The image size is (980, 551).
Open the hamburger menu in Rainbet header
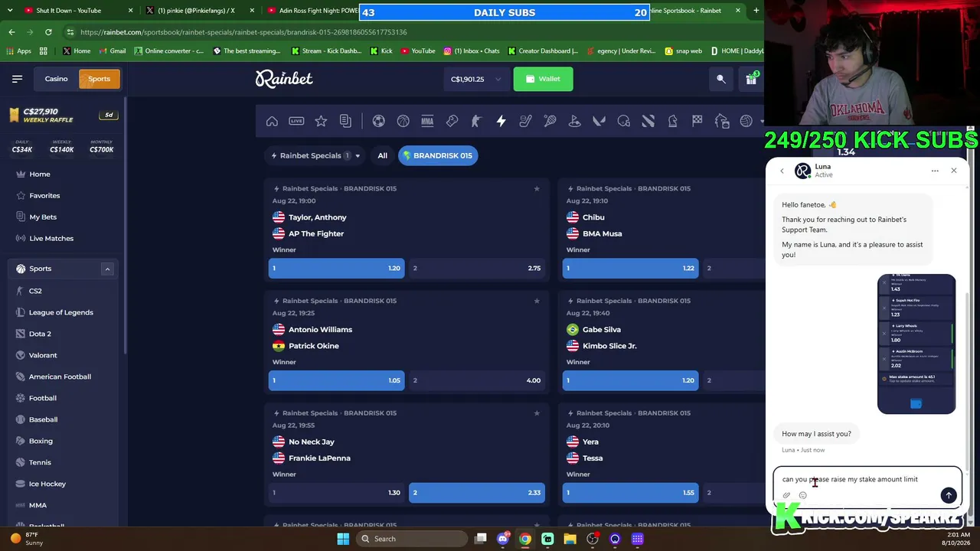[17, 79]
